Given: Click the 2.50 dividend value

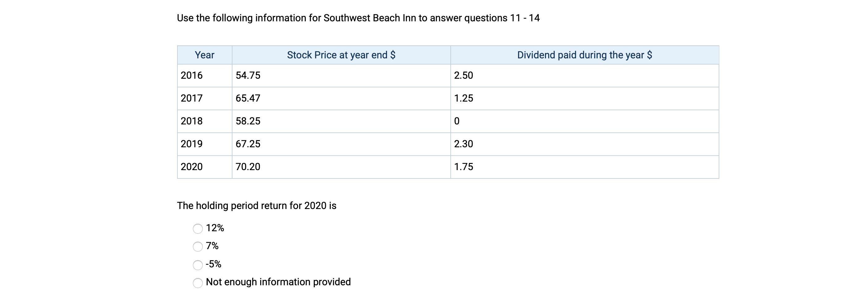Looking at the screenshot, I should coord(463,75).
